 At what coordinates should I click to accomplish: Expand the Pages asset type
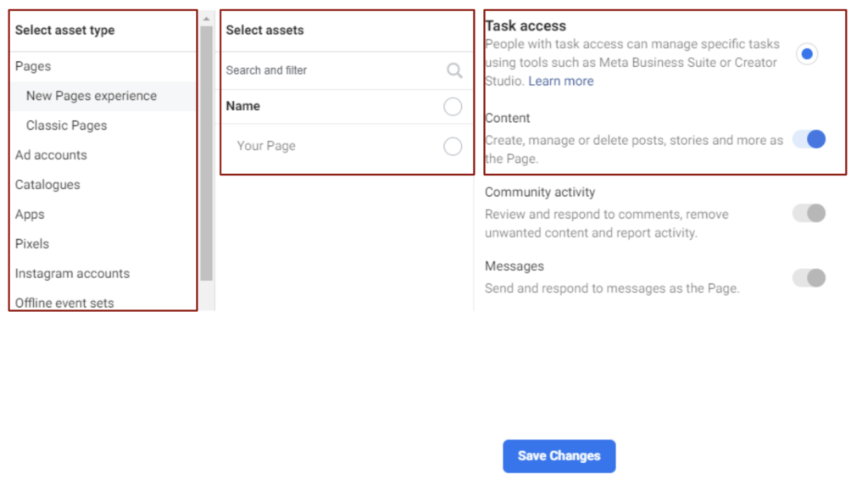33,66
